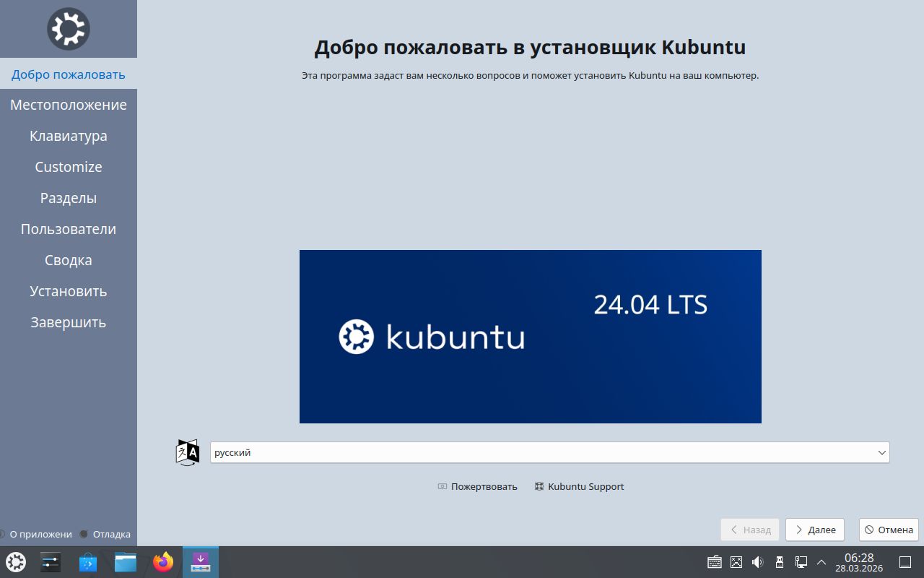The image size is (924, 578).
Task: Select Разделы step in sidebar
Action: (69, 198)
